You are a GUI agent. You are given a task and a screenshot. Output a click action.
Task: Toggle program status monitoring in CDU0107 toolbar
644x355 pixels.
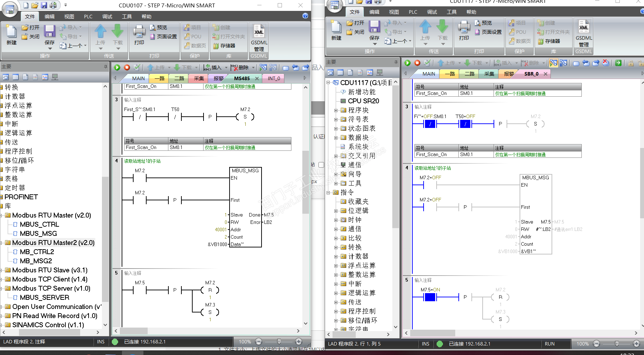click(x=263, y=67)
